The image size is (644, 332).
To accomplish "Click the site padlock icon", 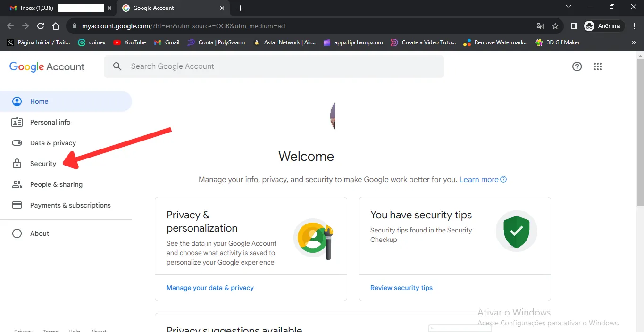I will pos(75,26).
